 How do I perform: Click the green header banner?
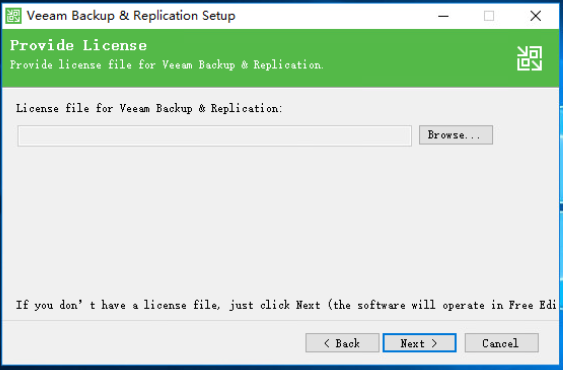point(280,58)
